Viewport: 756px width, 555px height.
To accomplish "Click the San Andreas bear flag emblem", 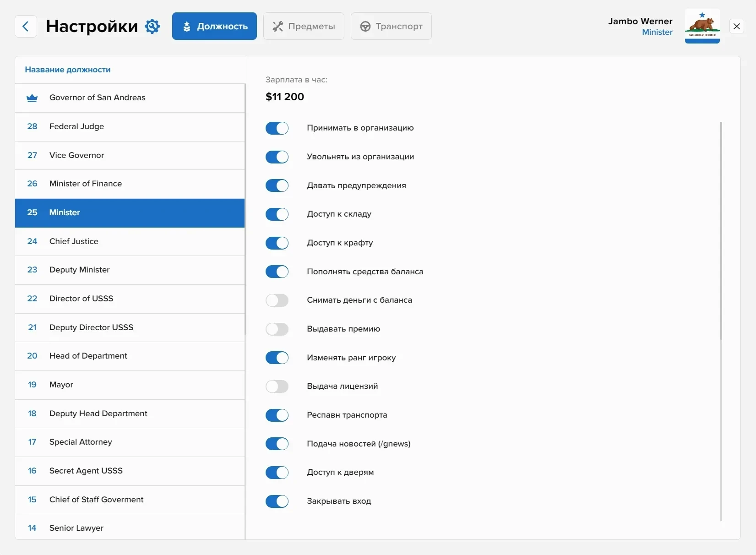I will tap(702, 27).
